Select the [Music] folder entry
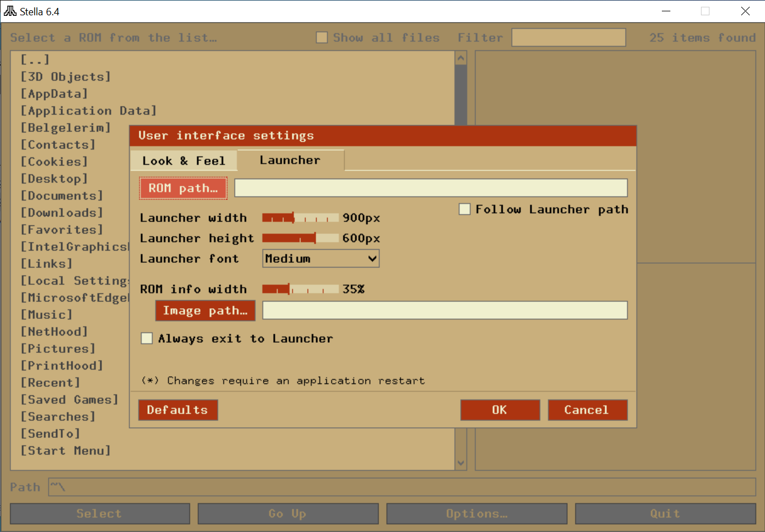 46,314
